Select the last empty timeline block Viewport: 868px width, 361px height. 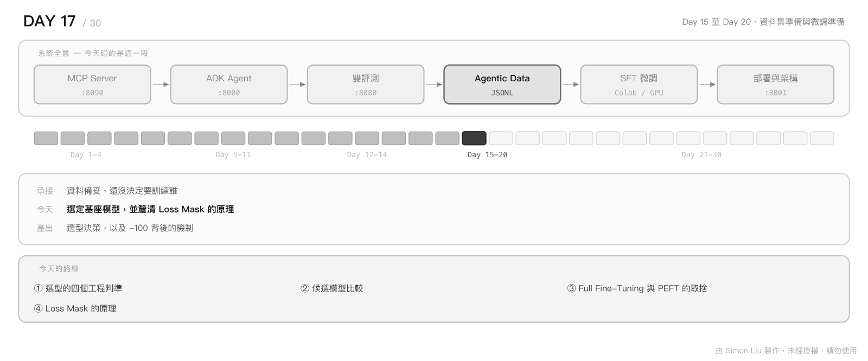[822, 138]
